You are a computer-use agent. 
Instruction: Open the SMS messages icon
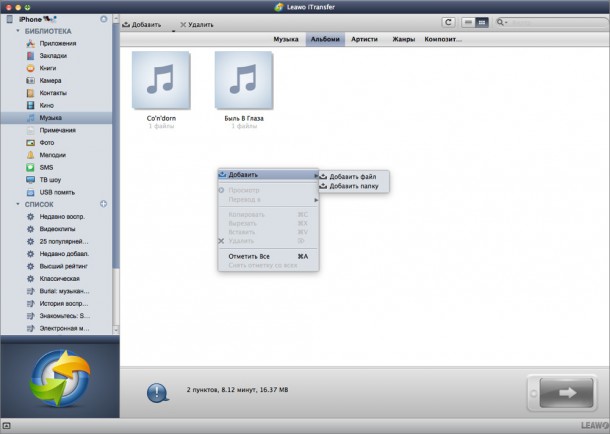click(x=30, y=167)
